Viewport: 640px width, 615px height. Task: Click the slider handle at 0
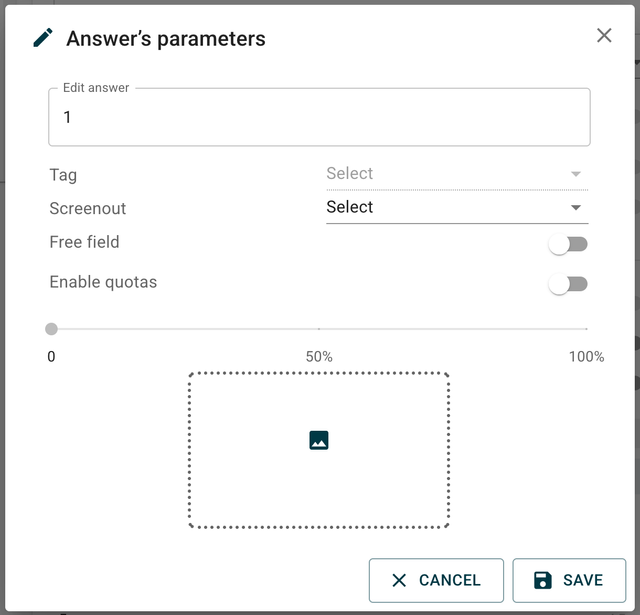pos(52,329)
